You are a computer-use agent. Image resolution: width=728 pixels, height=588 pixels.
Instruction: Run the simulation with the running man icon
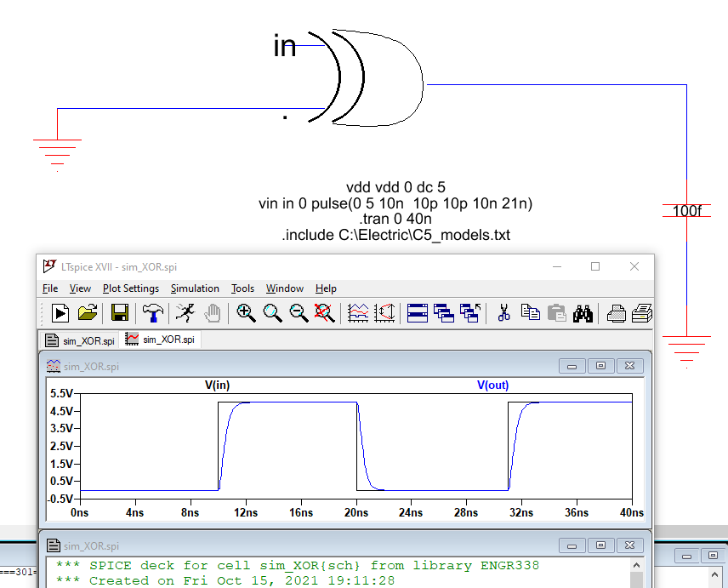[x=185, y=313]
